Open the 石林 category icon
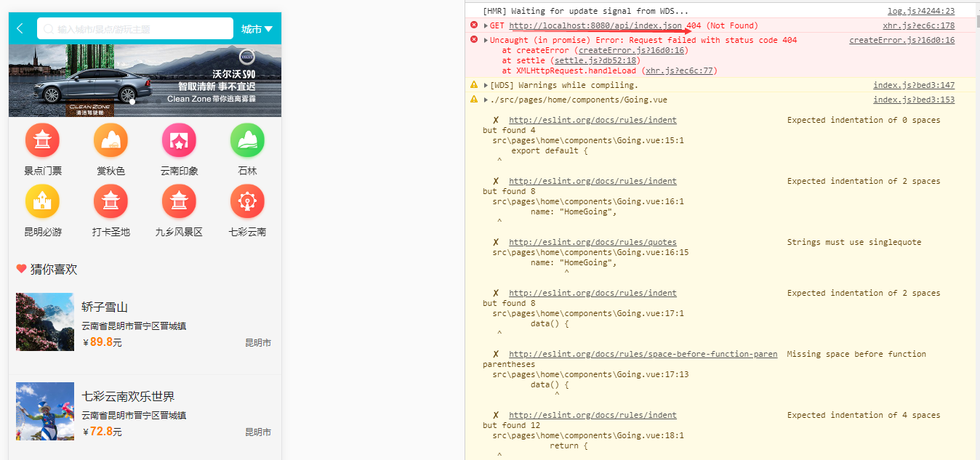 (247, 140)
